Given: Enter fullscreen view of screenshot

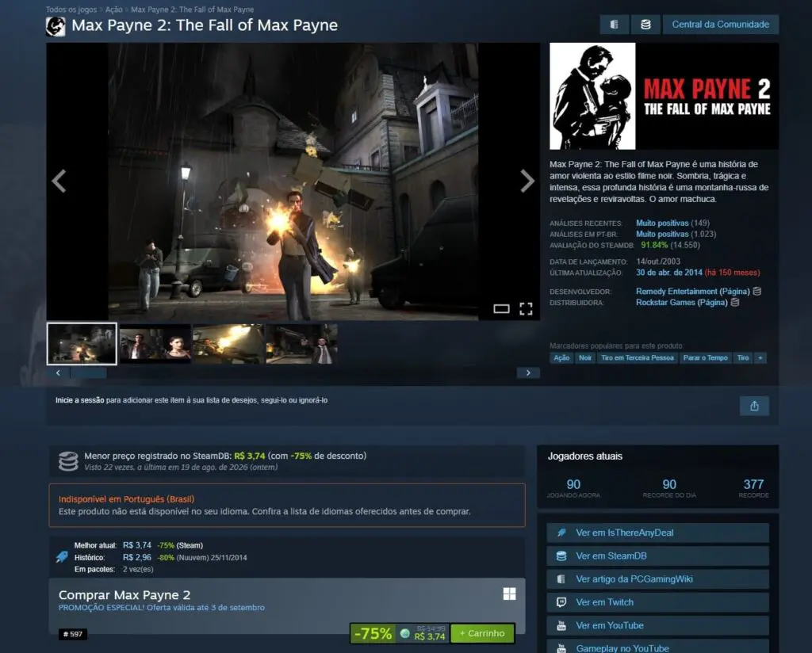Looking at the screenshot, I should tap(526, 309).
